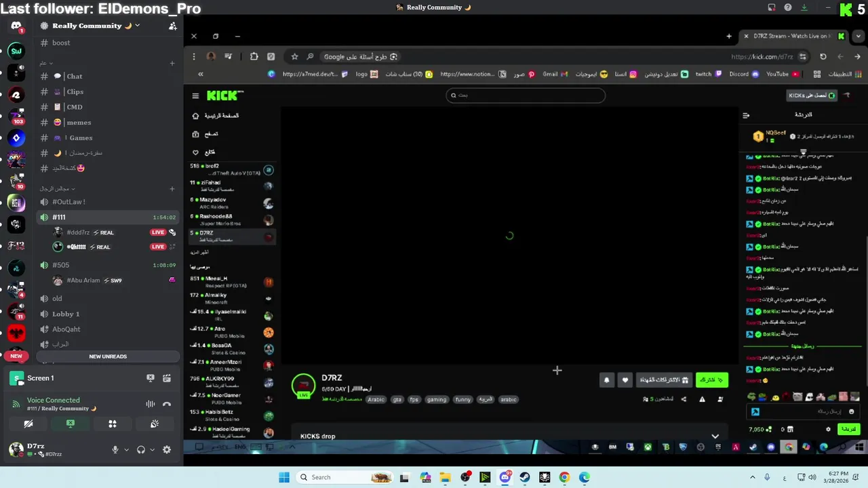Open Discord inbox icon in title bar
The width and height of the screenshot is (868, 488).
tap(771, 7)
